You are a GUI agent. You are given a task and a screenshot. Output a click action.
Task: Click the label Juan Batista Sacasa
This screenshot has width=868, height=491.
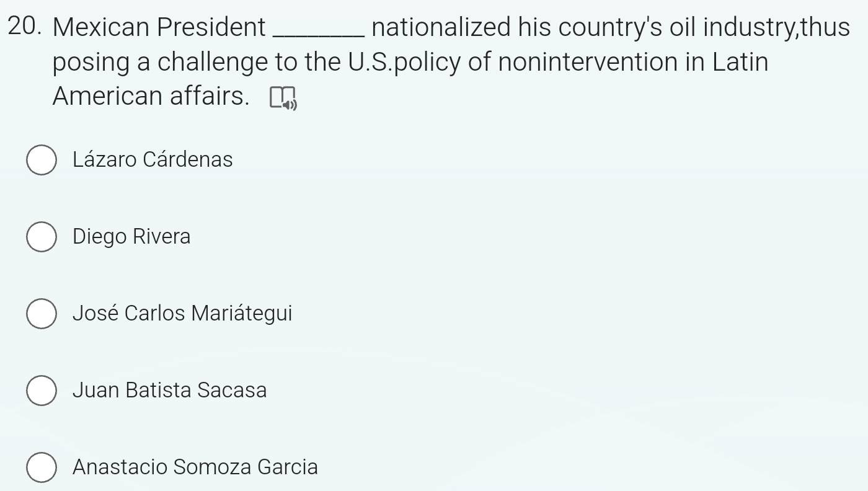[x=170, y=391]
